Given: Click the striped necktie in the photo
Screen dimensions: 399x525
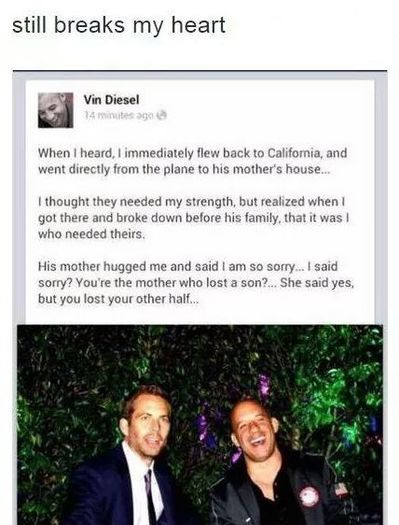Looking at the screenshot, I should click(150, 496).
